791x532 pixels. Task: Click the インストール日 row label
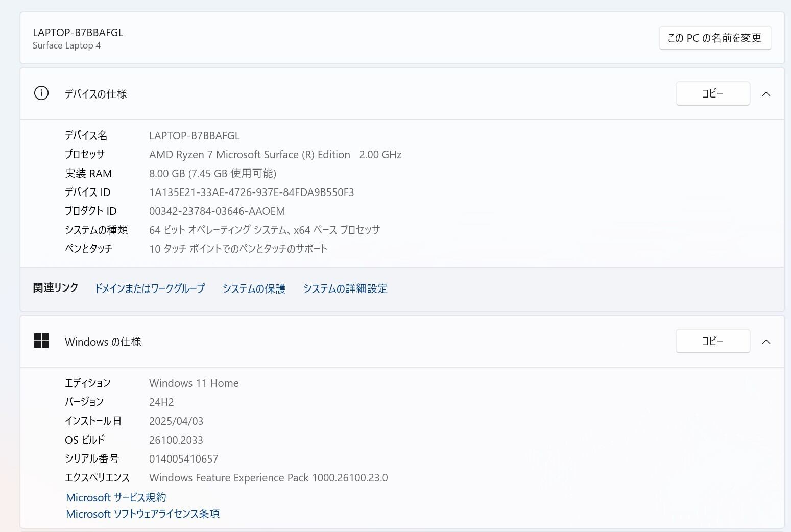click(x=93, y=421)
